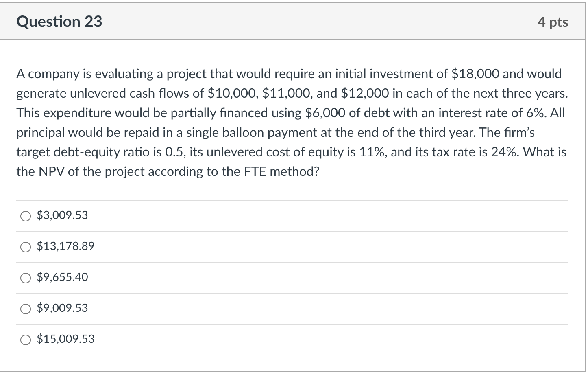The image size is (588, 377).
Task: Select the $15,009.53 radio button
Action: [x=26, y=340]
